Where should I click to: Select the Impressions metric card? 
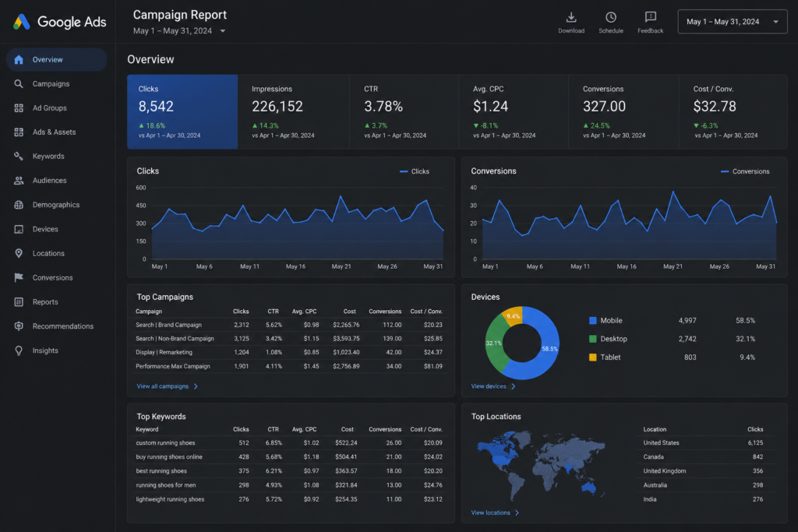294,112
